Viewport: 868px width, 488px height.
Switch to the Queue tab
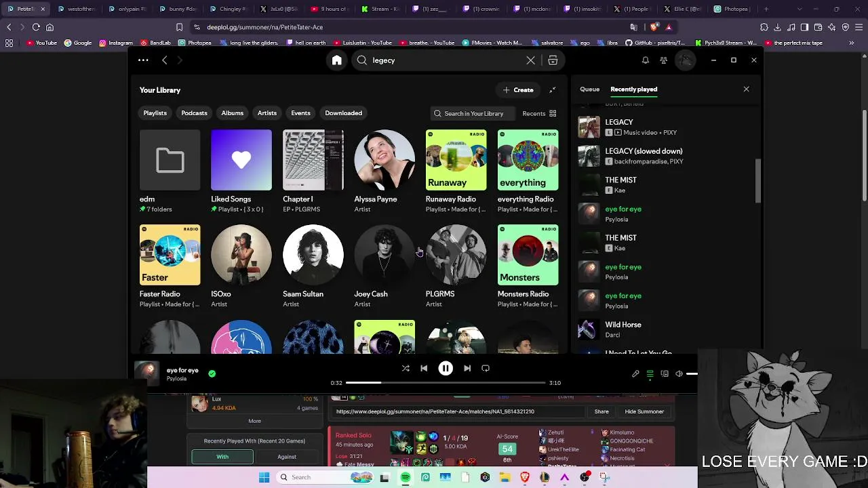pos(589,89)
